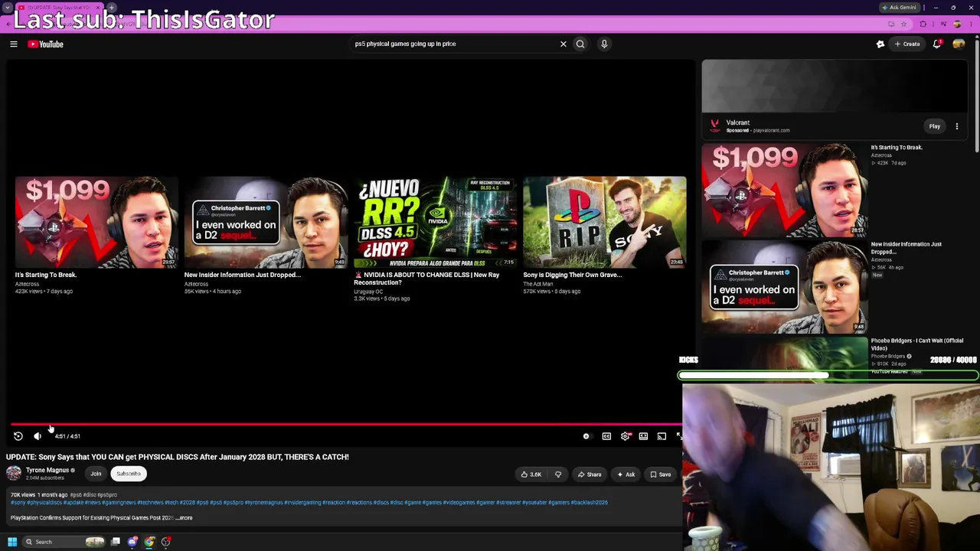The image size is (980, 551).
Task: Open end-screen video "Sony Is Digging Their Own Grave"
Action: pos(605,222)
